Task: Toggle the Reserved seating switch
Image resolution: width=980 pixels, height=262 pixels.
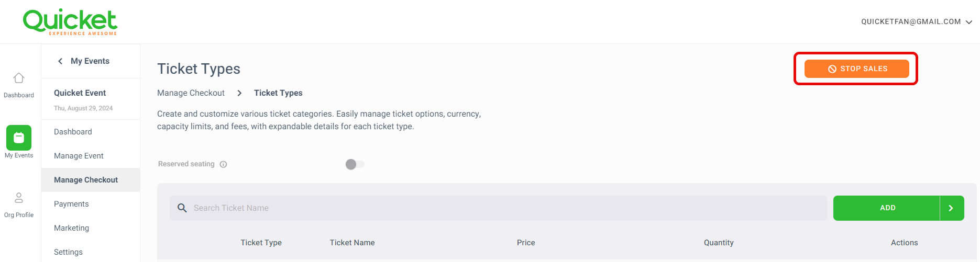Action: [x=355, y=164]
